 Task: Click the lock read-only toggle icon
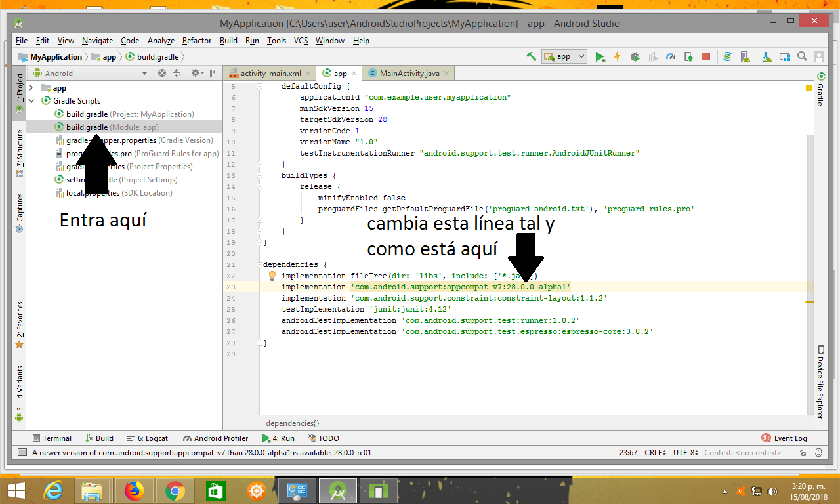tap(803, 453)
